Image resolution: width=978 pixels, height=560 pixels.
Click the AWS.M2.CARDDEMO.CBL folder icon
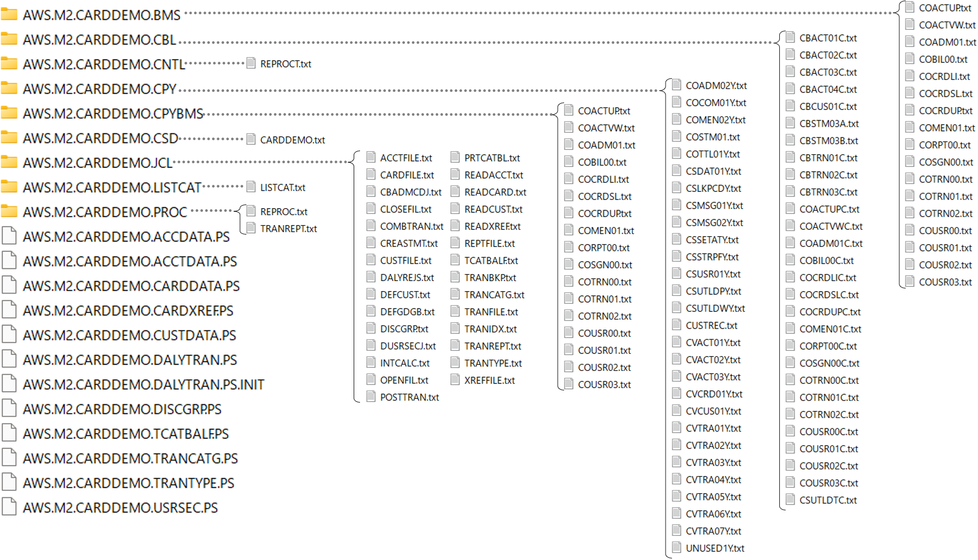[9, 39]
